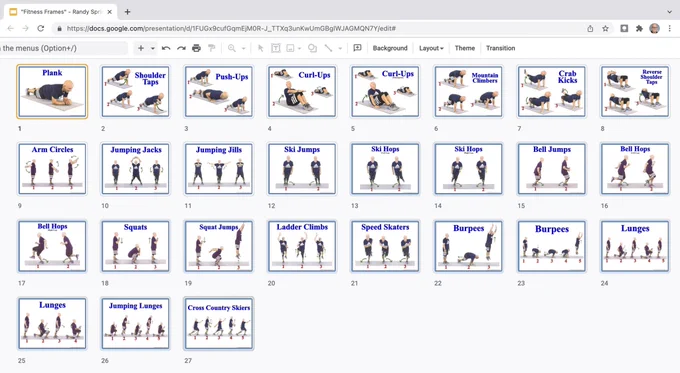The height and width of the screenshot is (373, 680).
Task: Open the line type dropdown arrow
Action: click(340, 48)
